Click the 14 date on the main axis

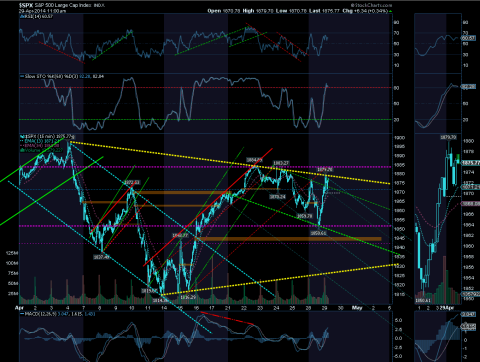pos(164,308)
